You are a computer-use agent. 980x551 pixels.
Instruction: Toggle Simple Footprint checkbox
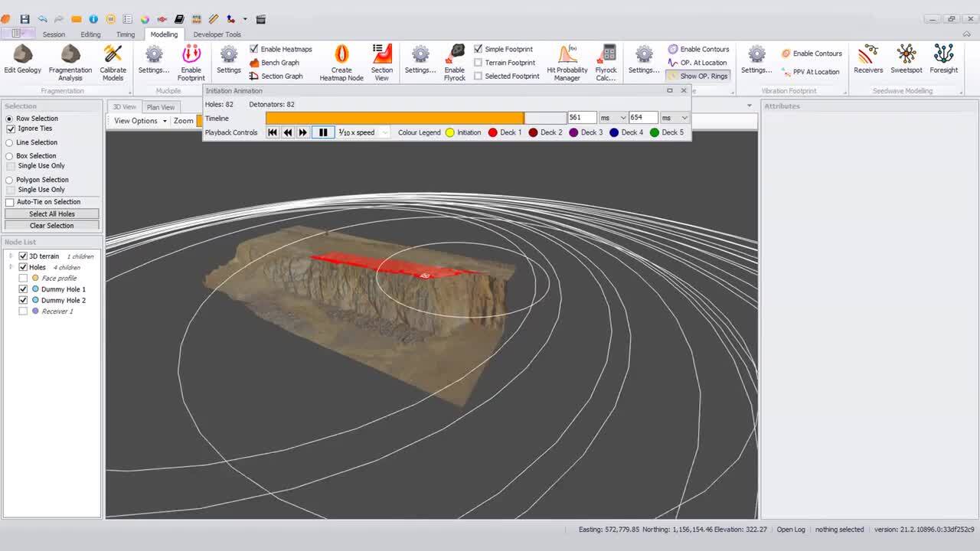point(478,49)
